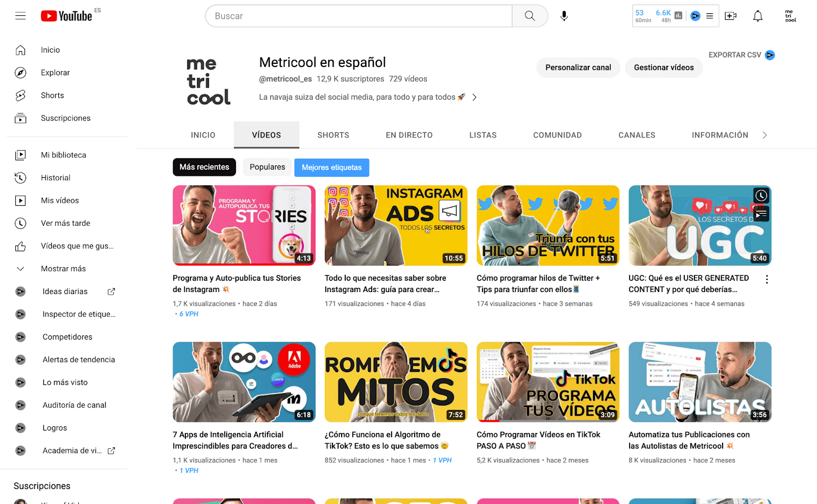This screenshot has width=817, height=504.
Task: Click the Historial clock icon in sidebar
Action: 20,178
